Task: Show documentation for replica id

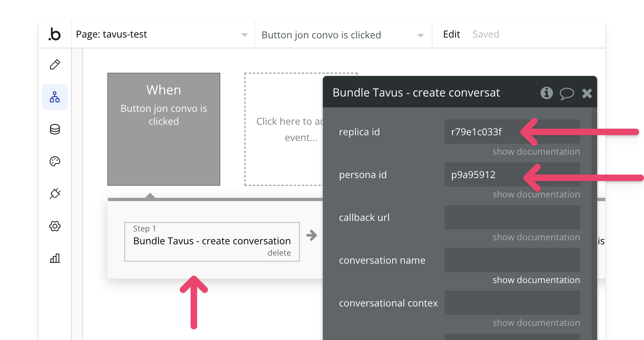Action: pyautogui.click(x=536, y=152)
